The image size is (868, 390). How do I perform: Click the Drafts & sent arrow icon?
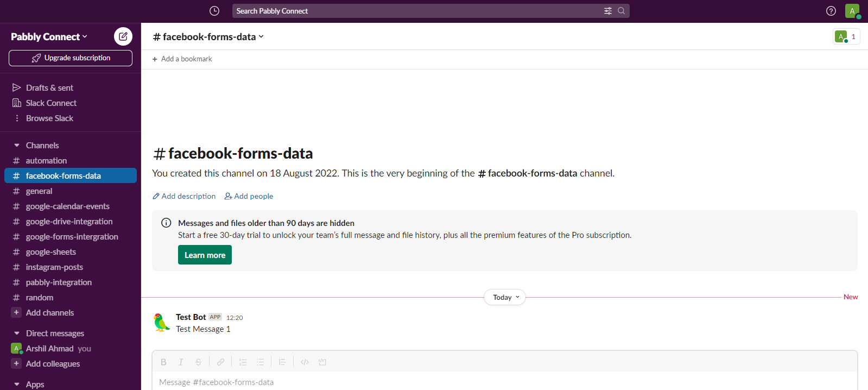16,87
